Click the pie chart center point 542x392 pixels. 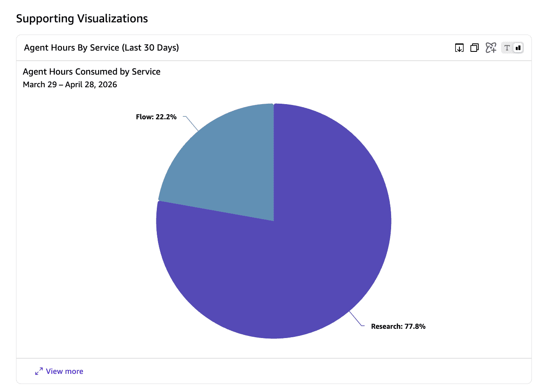pyautogui.click(x=274, y=221)
